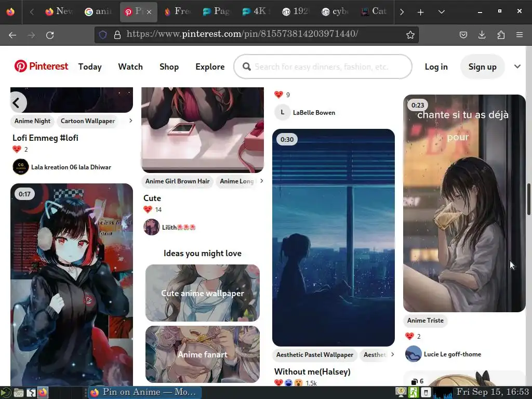The width and height of the screenshot is (532, 399).
Task: Open Firefox extensions menu
Action: [501, 35]
